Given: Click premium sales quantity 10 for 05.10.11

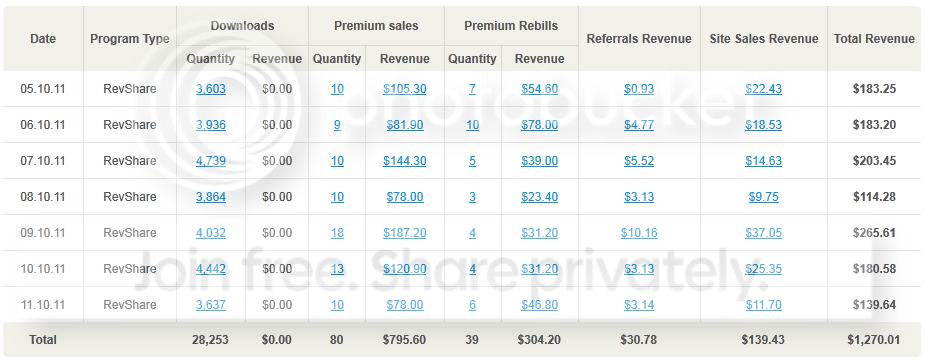Looking at the screenshot, I should [337, 89].
